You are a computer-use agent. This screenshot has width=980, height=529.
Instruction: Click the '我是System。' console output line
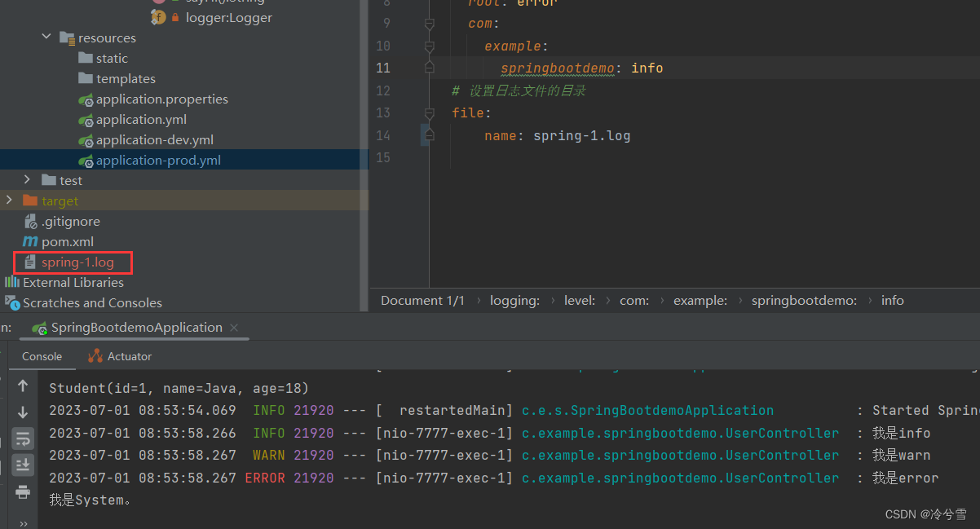pyautogui.click(x=90, y=500)
